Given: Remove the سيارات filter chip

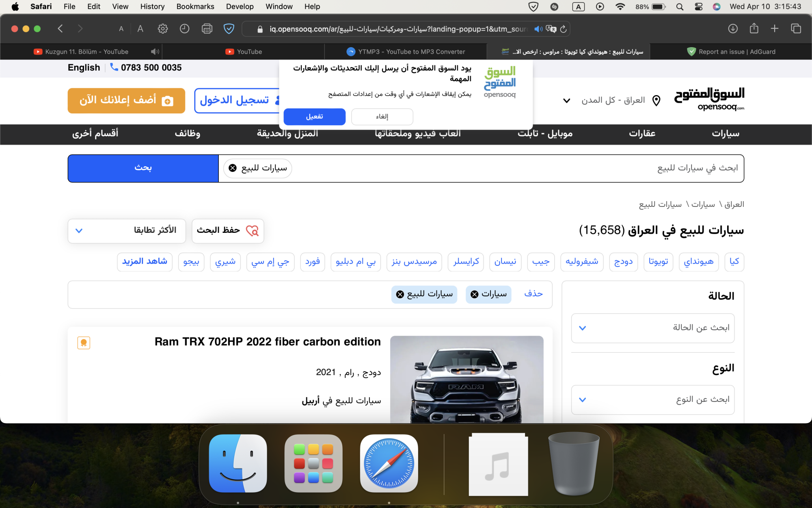Looking at the screenshot, I should point(475,294).
